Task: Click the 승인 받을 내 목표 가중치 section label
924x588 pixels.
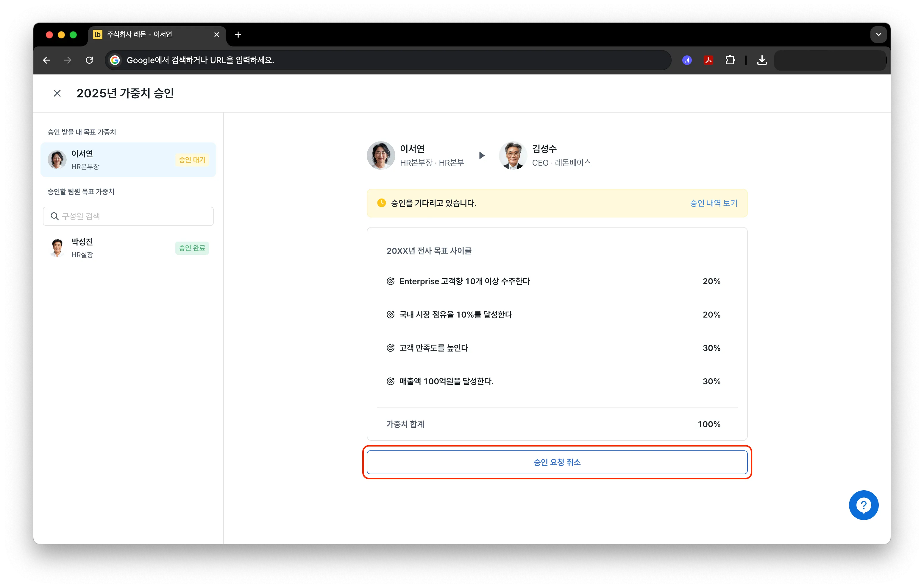Action: click(x=82, y=132)
